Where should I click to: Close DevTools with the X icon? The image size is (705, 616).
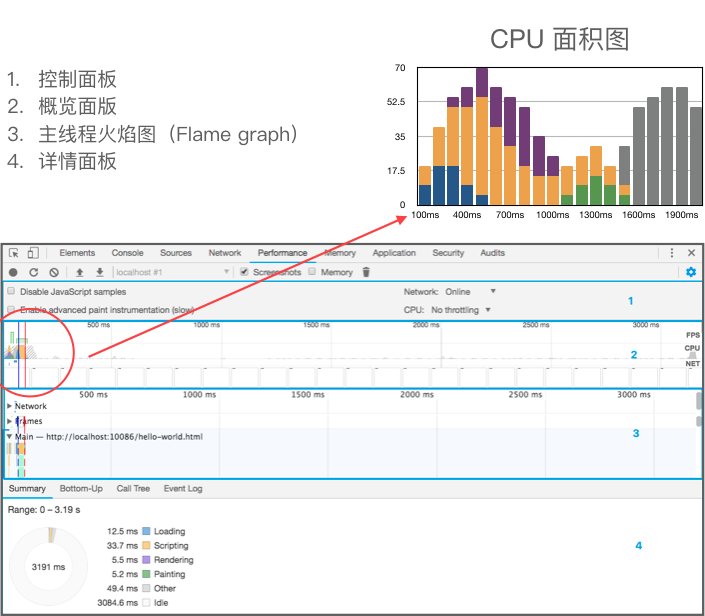point(692,253)
